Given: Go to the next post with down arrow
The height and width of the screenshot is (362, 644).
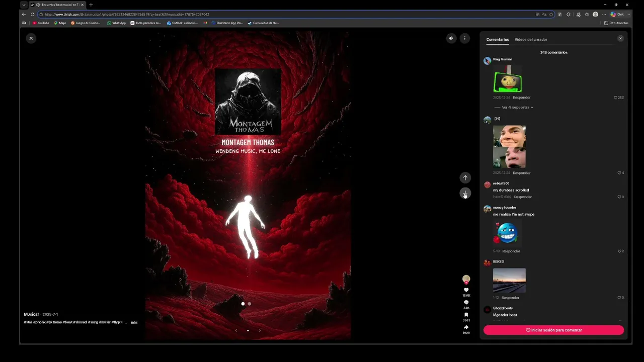Looking at the screenshot, I should point(465,194).
